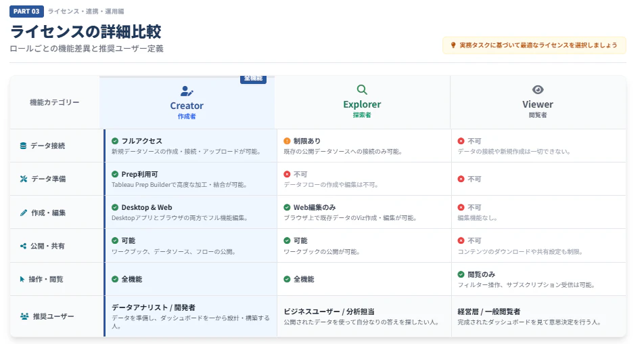Select the Creator column heading
Screen dimensions: 644x344
(187, 106)
